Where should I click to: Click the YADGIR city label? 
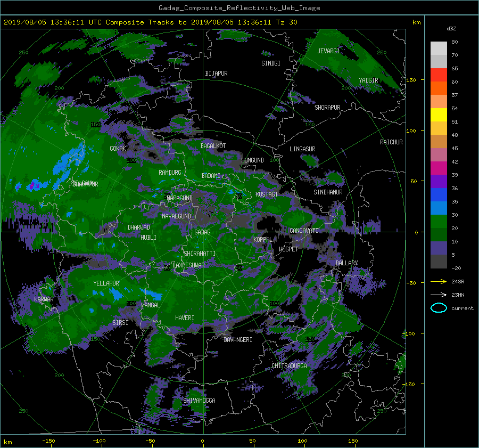coord(368,80)
